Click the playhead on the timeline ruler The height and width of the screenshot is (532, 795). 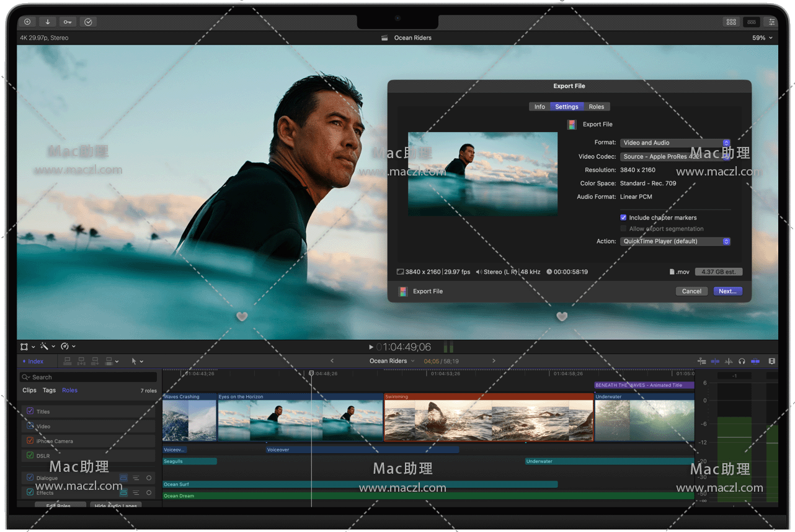point(311,373)
